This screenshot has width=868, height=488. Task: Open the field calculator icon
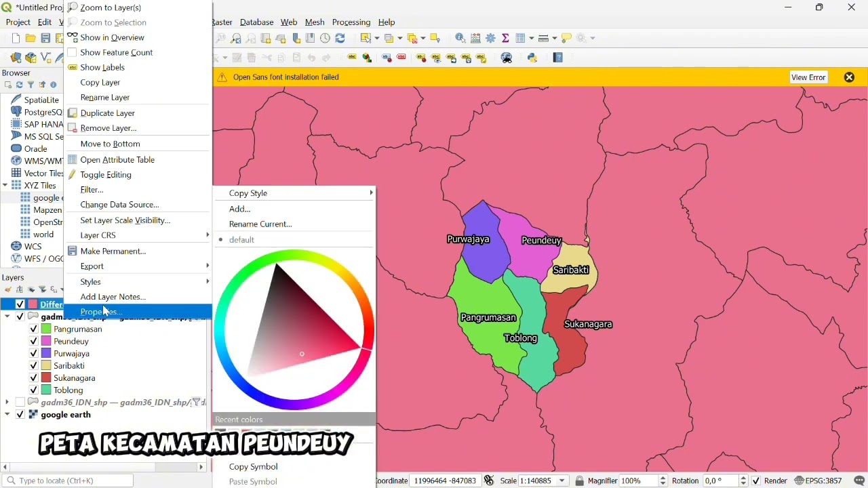[x=476, y=39]
